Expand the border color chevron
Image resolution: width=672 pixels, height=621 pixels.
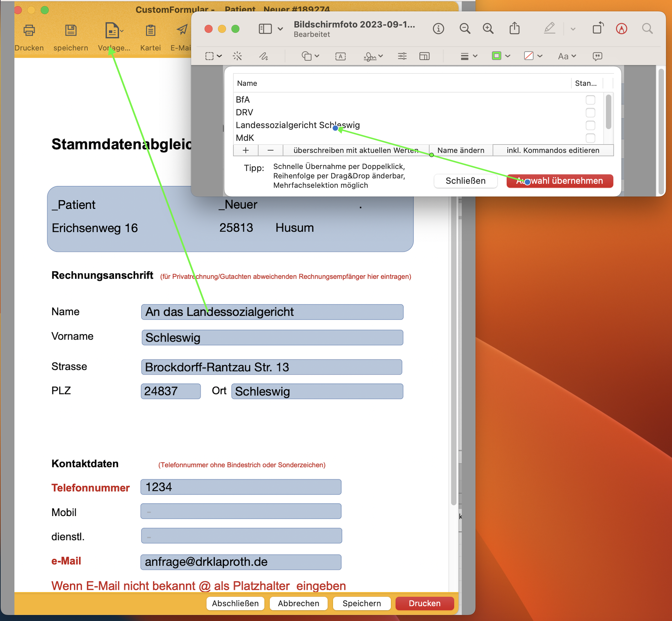(x=508, y=56)
